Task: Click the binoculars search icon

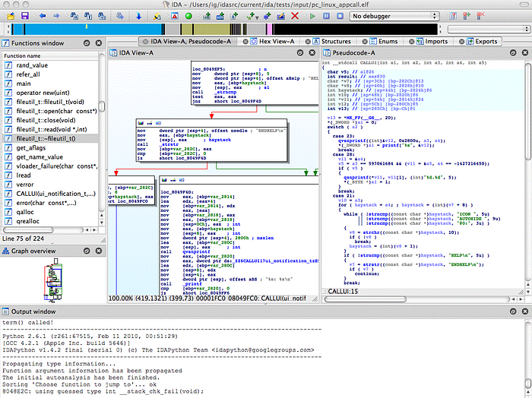Action: tap(120, 16)
